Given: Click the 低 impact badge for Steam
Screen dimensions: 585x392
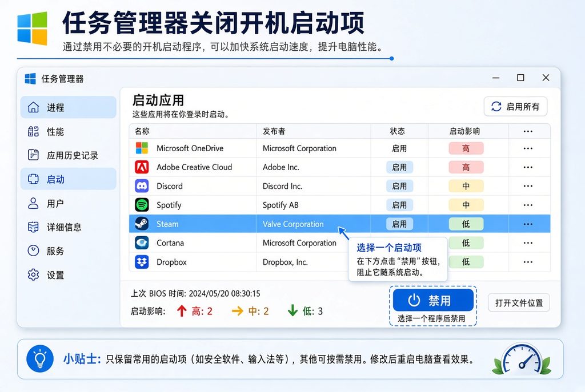Looking at the screenshot, I should tap(466, 224).
